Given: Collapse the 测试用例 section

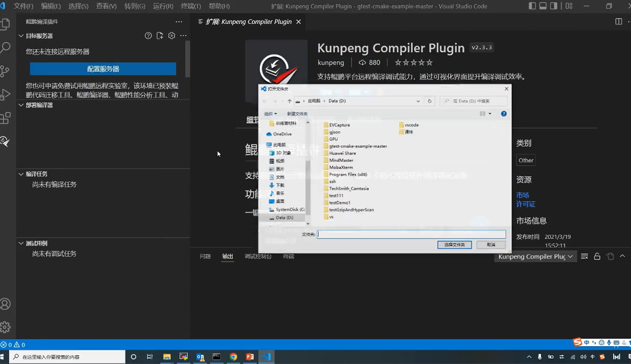Looking at the screenshot, I should click(21, 243).
